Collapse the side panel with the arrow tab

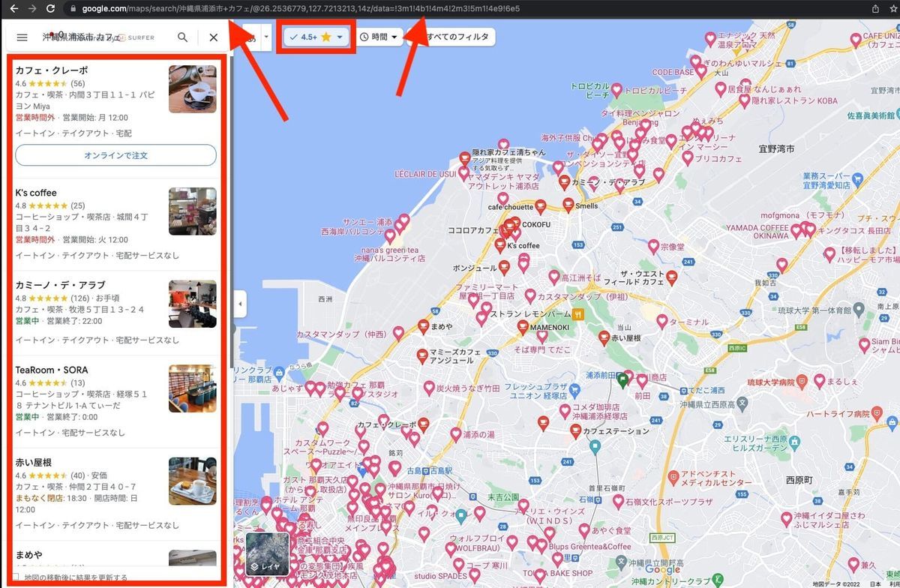(x=239, y=304)
